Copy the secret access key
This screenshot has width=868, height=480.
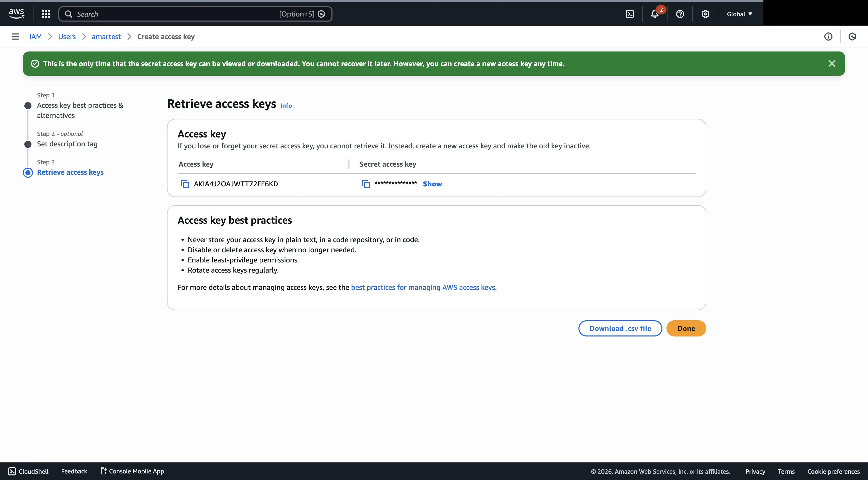coord(365,184)
